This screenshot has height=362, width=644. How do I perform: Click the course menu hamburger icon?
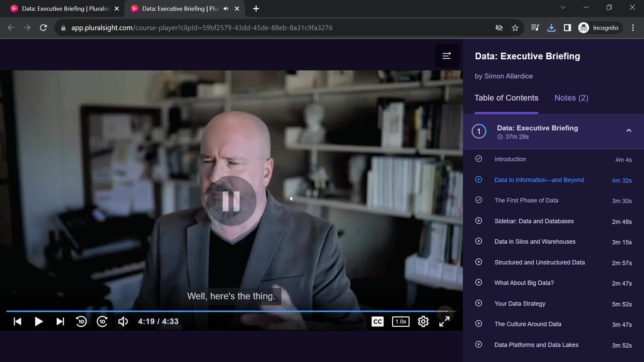coord(447,56)
